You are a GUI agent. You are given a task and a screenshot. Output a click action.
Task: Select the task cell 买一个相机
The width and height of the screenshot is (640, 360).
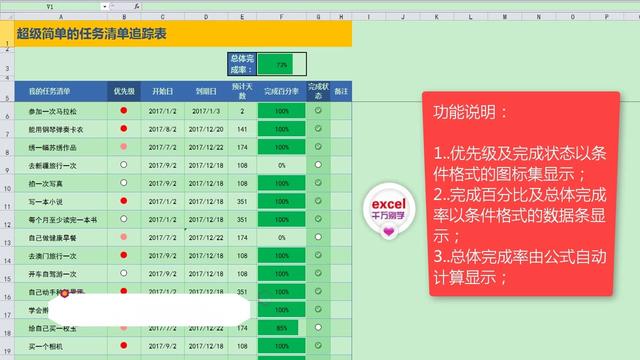coord(61,346)
